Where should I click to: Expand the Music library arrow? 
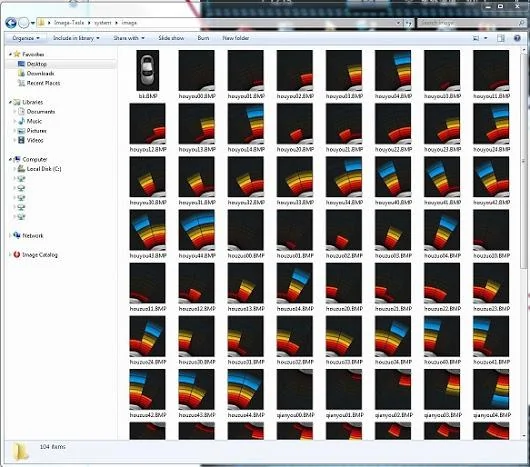click(x=15, y=121)
